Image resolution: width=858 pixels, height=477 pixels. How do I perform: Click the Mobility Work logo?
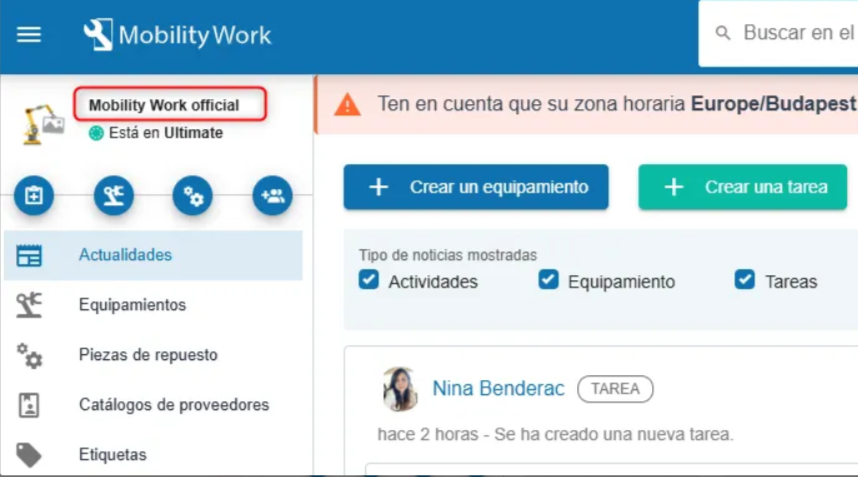(177, 36)
